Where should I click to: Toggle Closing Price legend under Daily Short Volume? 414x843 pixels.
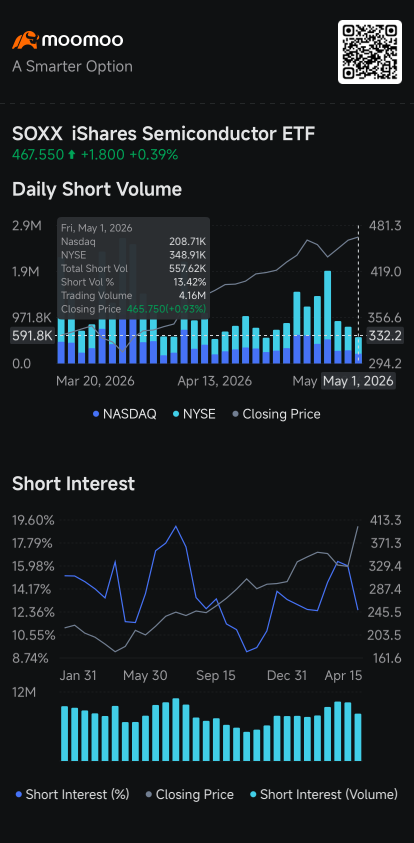click(276, 414)
